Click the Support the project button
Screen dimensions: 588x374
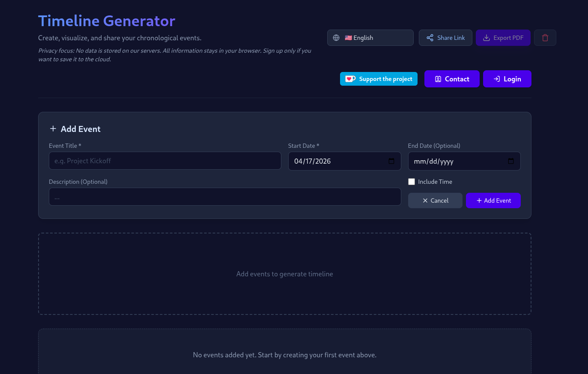click(x=379, y=79)
